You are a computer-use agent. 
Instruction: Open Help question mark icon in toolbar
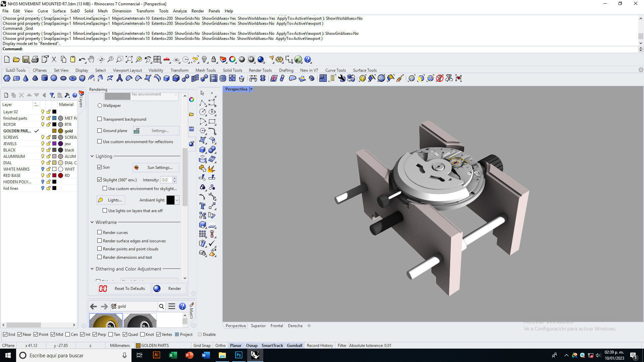point(308,60)
